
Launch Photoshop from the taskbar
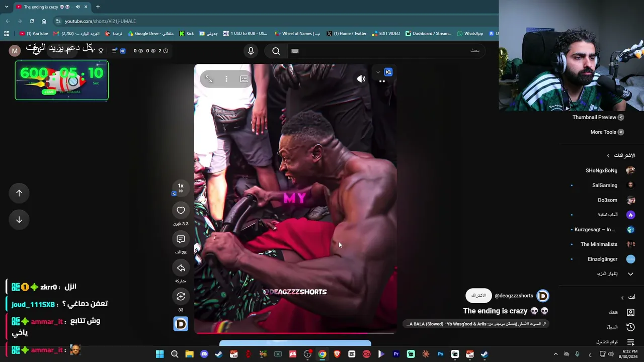[440, 354]
